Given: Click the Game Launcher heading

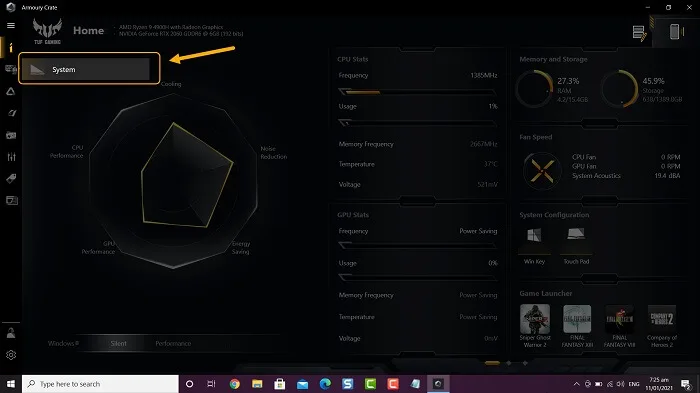Looking at the screenshot, I should [x=545, y=293].
